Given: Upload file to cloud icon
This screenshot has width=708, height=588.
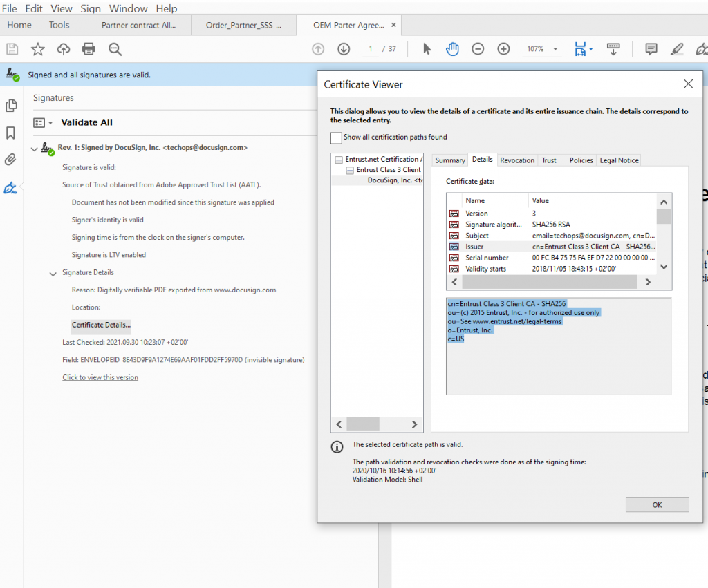Looking at the screenshot, I should pyautogui.click(x=63, y=49).
